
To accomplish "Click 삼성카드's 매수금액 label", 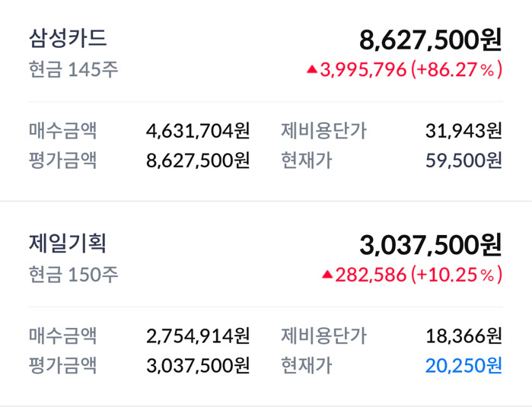I will tap(62, 131).
